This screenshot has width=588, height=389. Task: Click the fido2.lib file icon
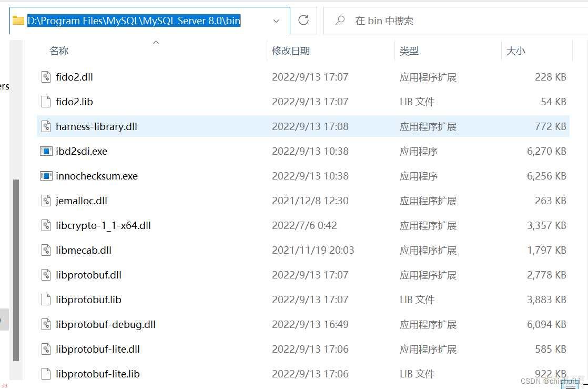pos(46,102)
